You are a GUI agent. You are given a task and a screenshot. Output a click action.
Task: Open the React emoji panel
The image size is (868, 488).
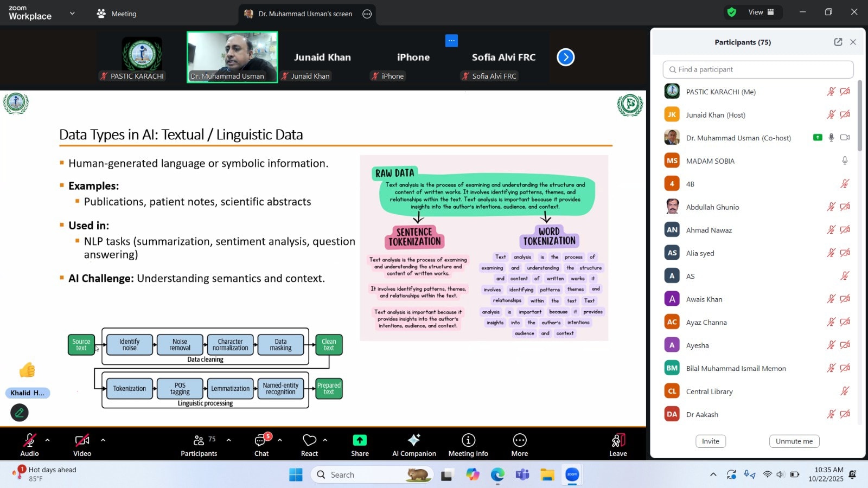point(310,445)
